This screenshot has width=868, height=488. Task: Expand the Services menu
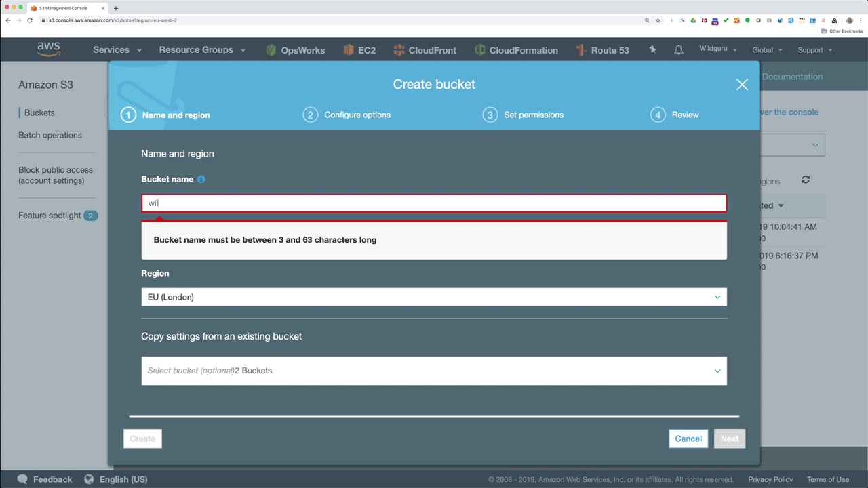117,50
